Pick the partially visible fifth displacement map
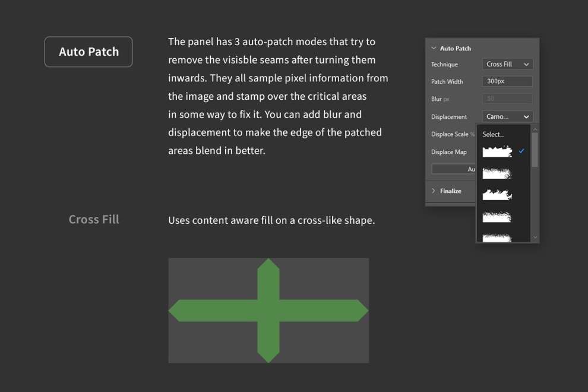 (497, 238)
